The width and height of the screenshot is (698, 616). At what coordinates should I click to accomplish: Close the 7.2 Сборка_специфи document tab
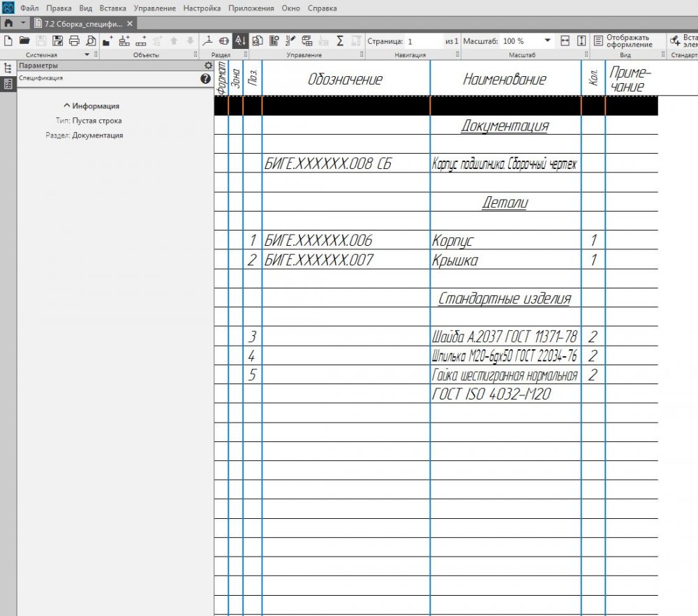click(130, 24)
